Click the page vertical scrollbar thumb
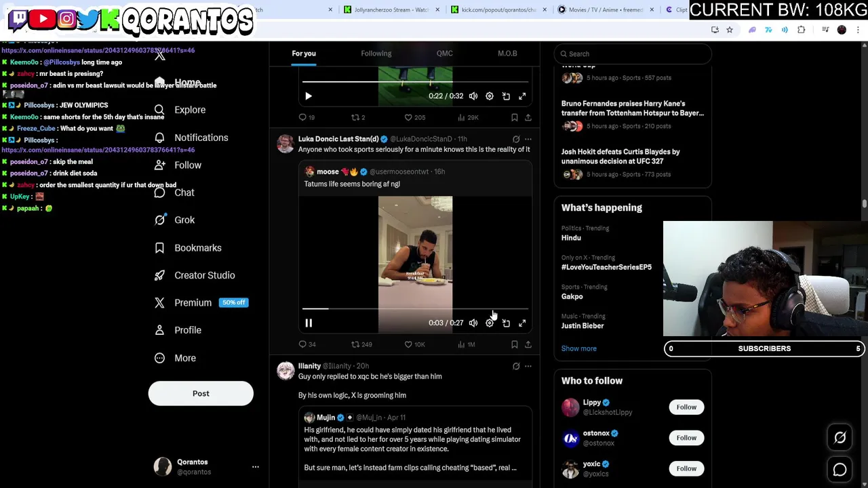868x488 pixels. [x=865, y=204]
